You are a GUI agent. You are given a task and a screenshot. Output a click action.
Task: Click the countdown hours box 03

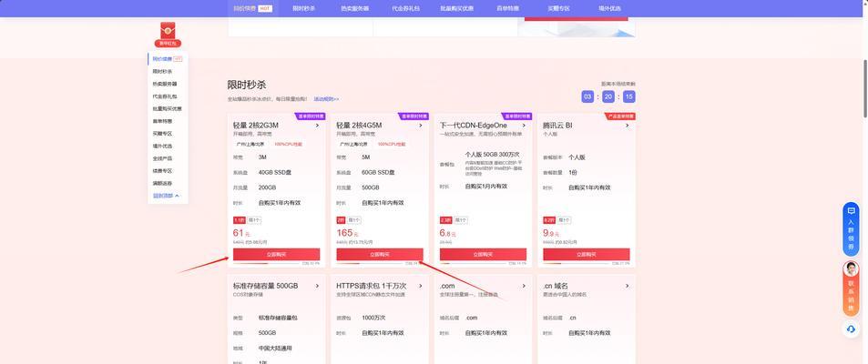(x=587, y=96)
